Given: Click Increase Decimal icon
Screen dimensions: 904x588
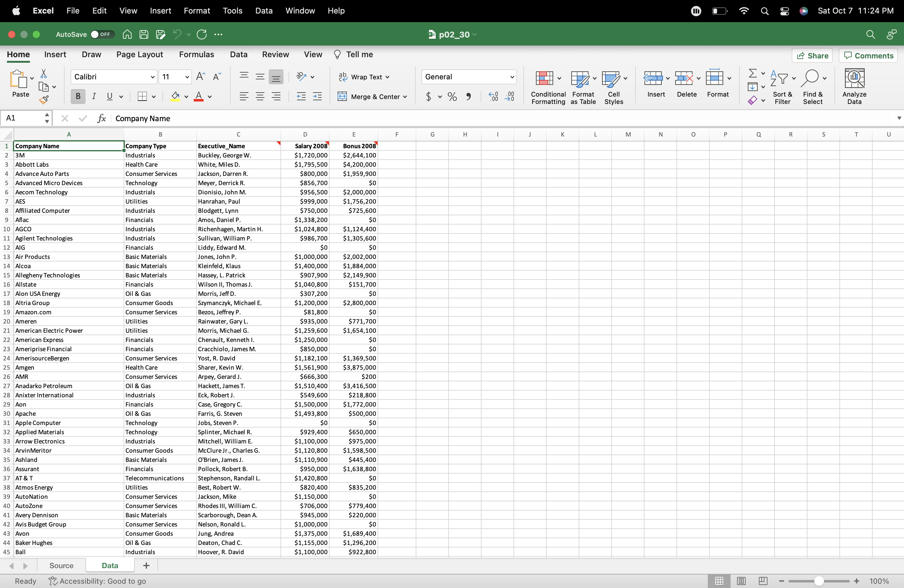Looking at the screenshot, I should (x=493, y=97).
